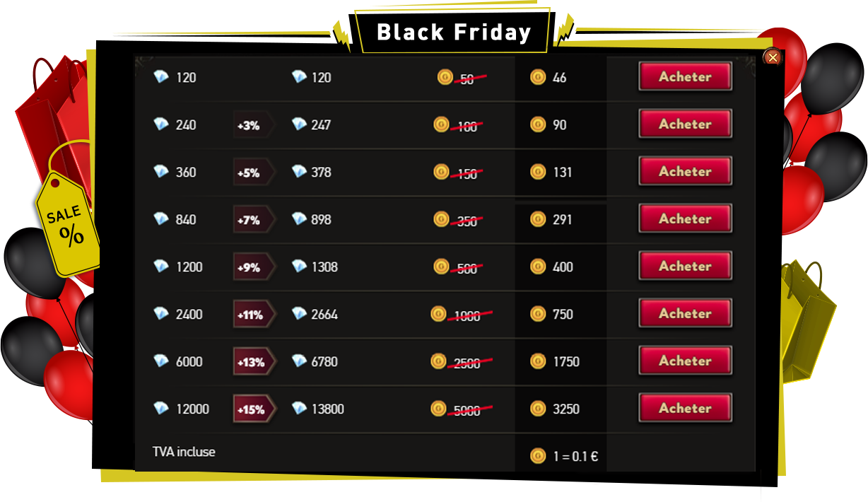Click the crossed-out 5000 old price
This screenshot has width=868, height=502.
point(468,410)
